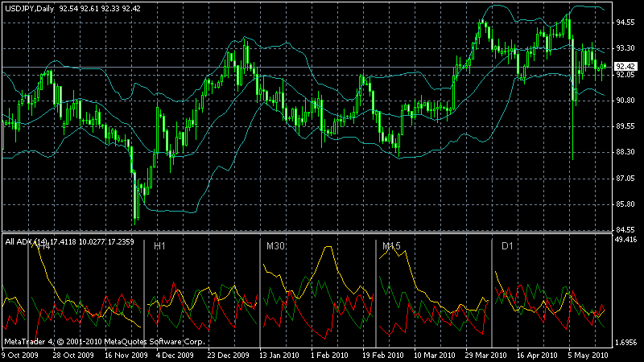Click the 9 Oct 2009 date label
The image size is (644, 362).
coord(19,355)
